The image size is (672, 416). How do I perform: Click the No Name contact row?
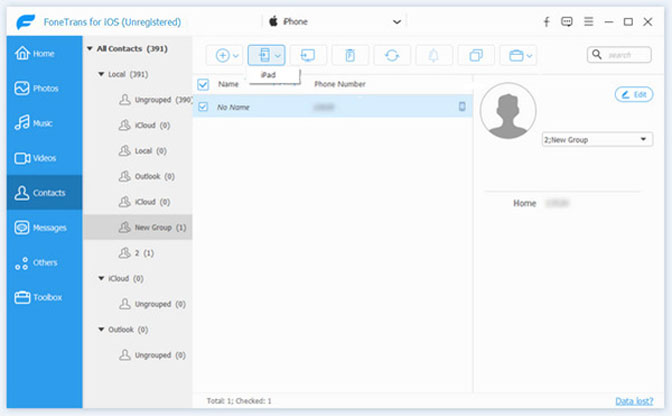point(333,107)
